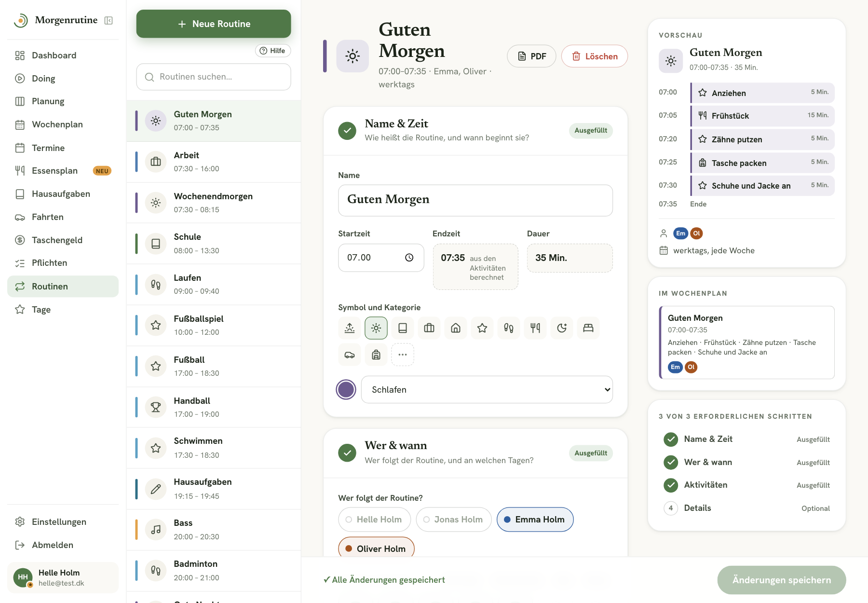The height and width of the screenshot is (603, 868).
Task: Select the sun symbol in Symbol und Kategorie
Action: [x=376, y=328]
